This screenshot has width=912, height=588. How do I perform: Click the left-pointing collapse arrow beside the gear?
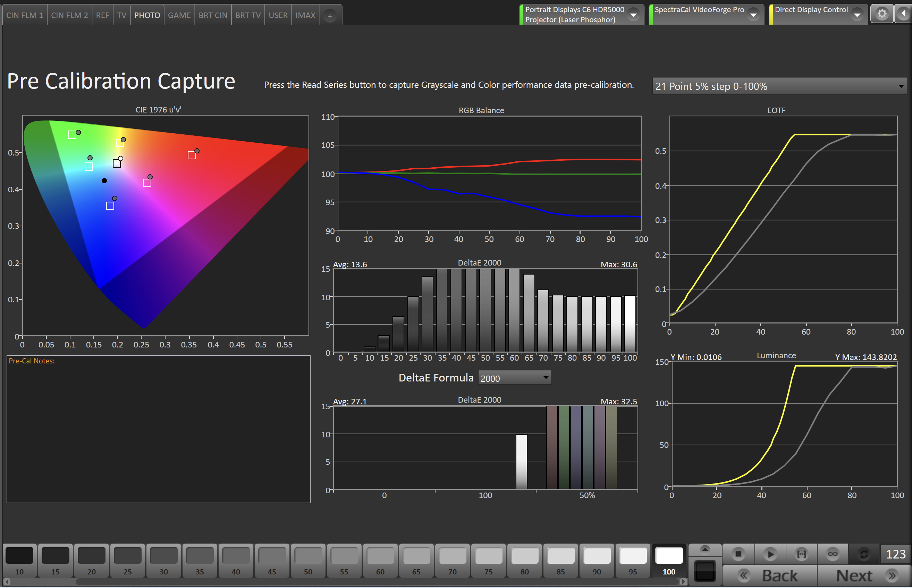coord(903,14)
